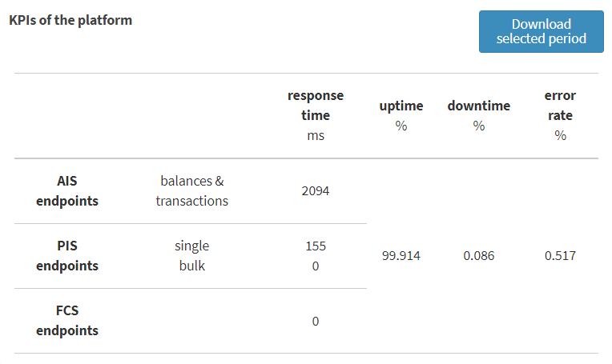Click the 2094 response time value

point(316,191)
